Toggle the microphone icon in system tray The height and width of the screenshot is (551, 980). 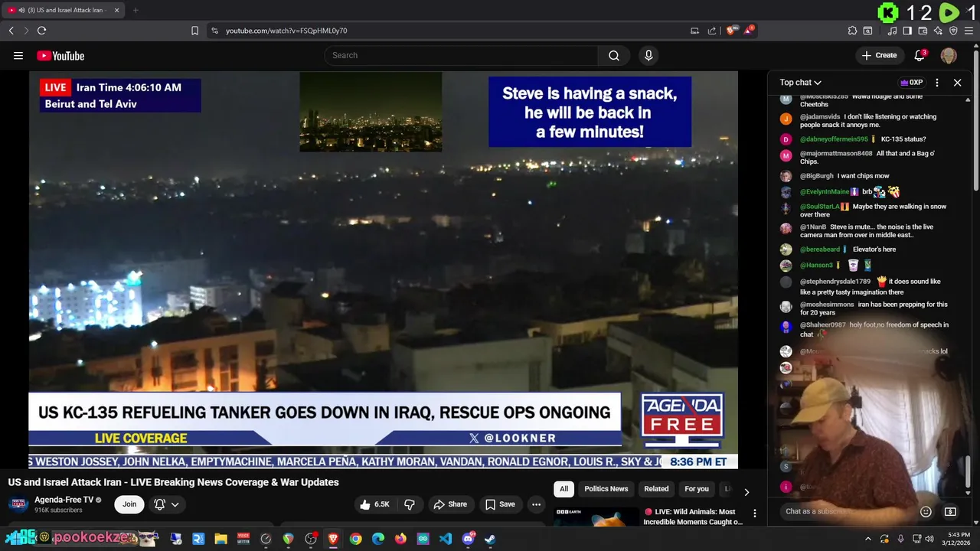(900, 539)
